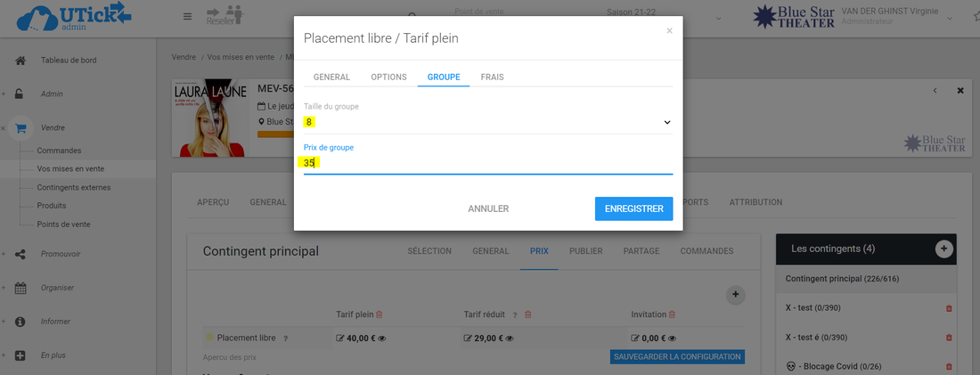Click the Organiser calendar icon
This screenshot has height=375, width=980.
coord(20,288)
